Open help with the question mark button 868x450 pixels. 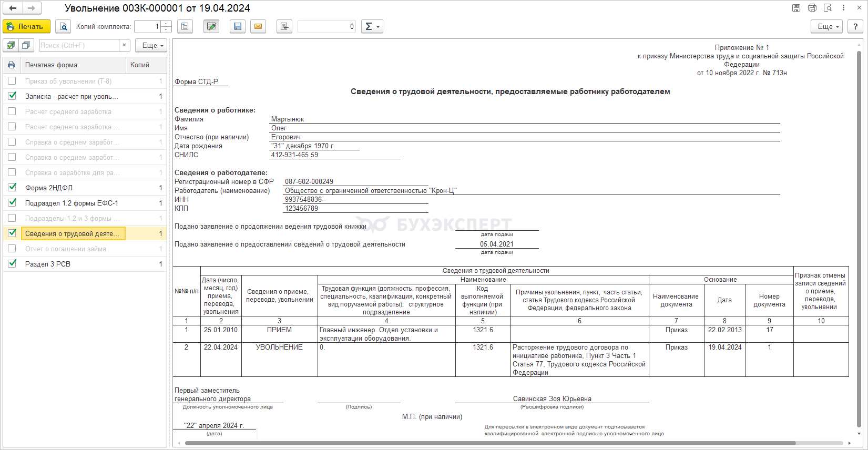point(855,26)
